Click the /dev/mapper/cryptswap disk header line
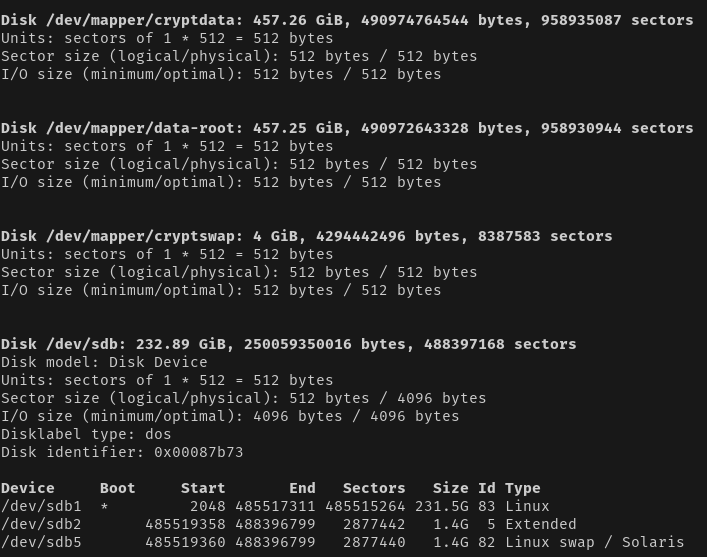The image size is (707, 557). coord(307,236)
